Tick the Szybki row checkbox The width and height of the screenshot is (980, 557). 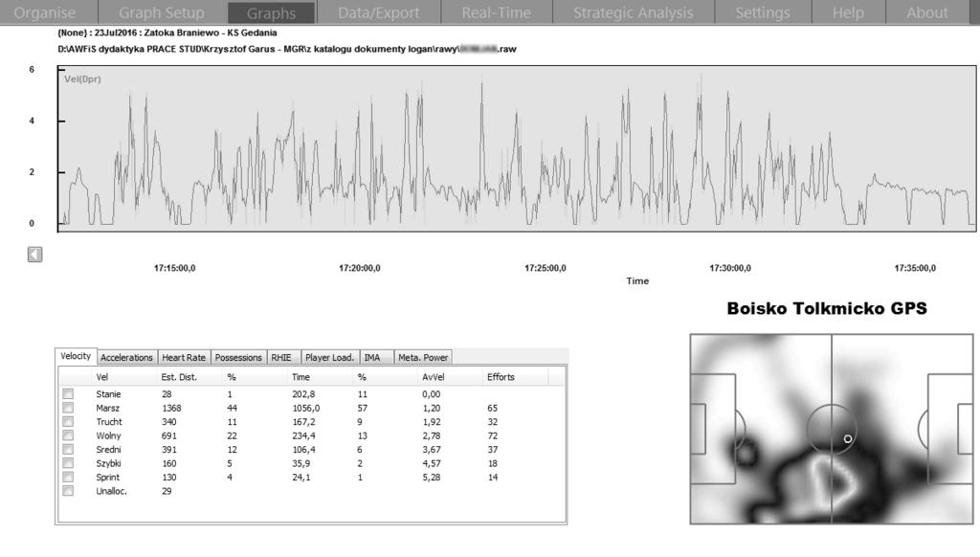click(x=68, y=463)
